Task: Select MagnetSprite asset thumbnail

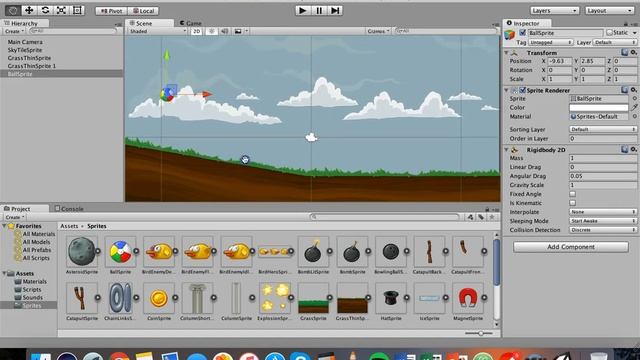Action: (468, 298)
